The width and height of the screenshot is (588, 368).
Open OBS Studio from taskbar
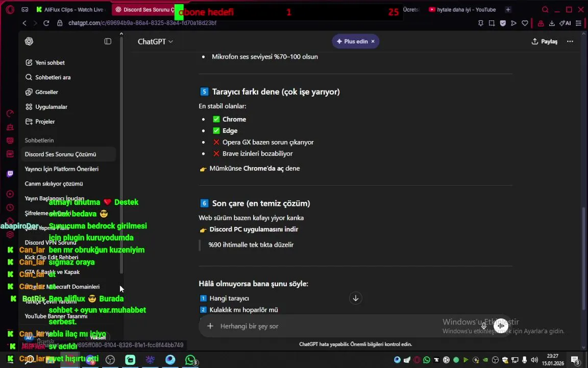110,360
